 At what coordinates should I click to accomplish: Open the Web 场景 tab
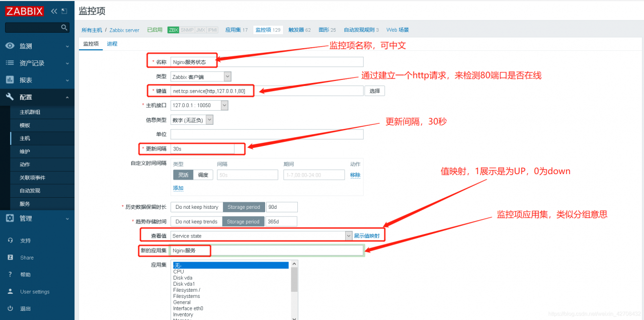tap(397, 30)
